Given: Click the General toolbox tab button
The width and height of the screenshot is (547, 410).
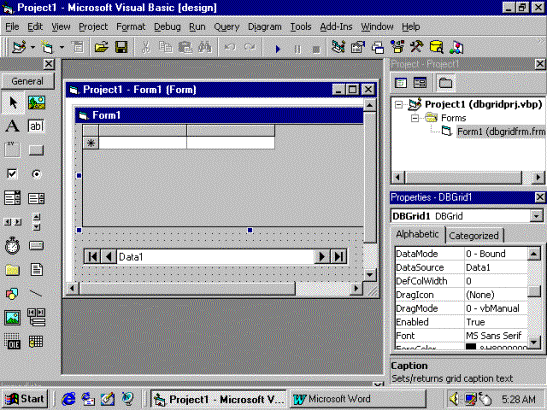Looking at the screenshot, I should (x=28, y=81).
